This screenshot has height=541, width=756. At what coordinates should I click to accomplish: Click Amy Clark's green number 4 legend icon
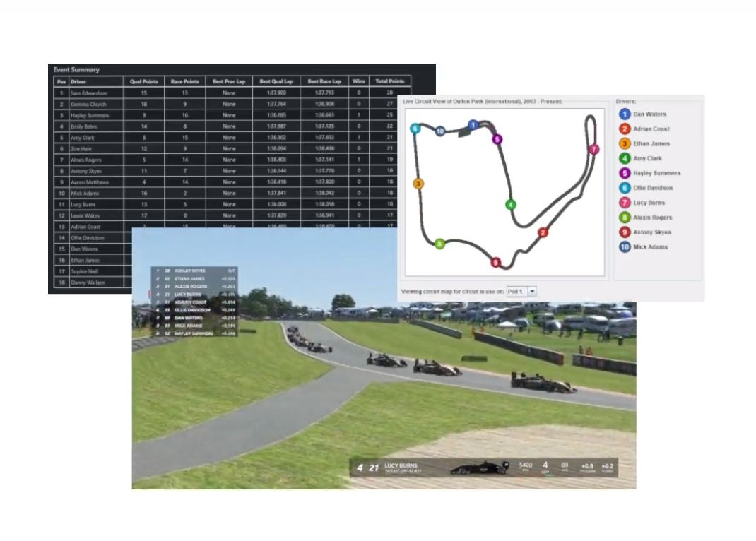click(625, 158)
